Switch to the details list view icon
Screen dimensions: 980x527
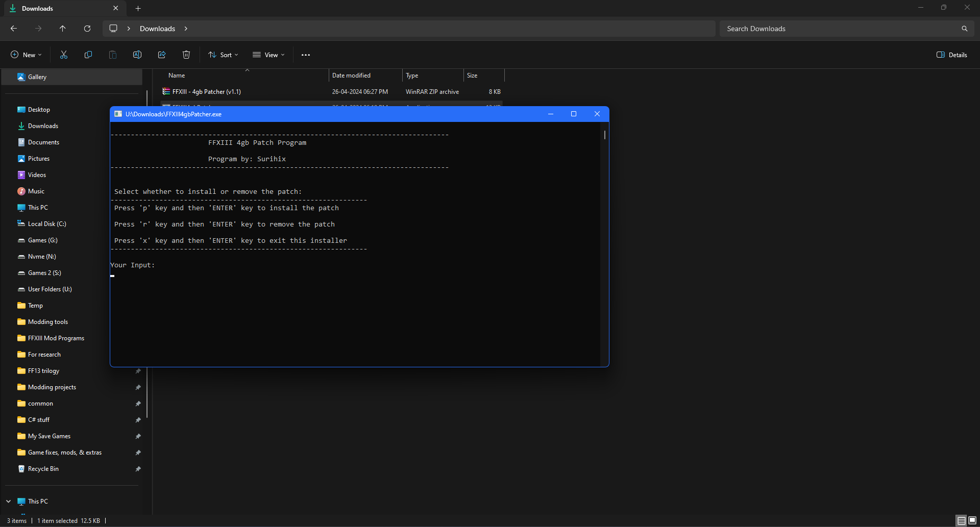coord(961,520)
